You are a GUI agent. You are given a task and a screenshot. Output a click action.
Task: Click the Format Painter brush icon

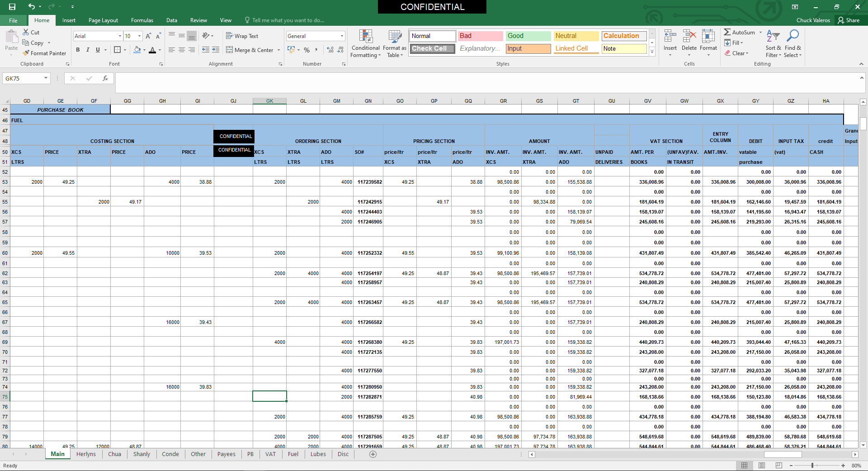(26, 53)
